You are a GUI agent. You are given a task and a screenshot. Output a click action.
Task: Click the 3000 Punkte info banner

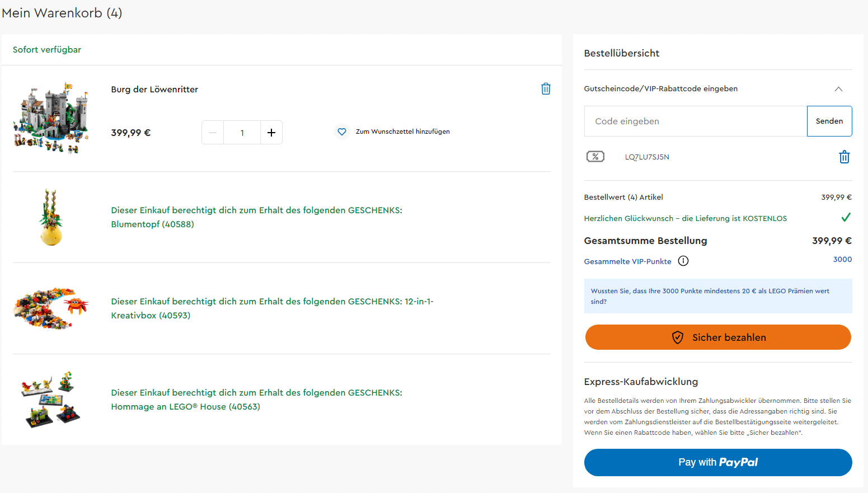(x=718, y=296)
